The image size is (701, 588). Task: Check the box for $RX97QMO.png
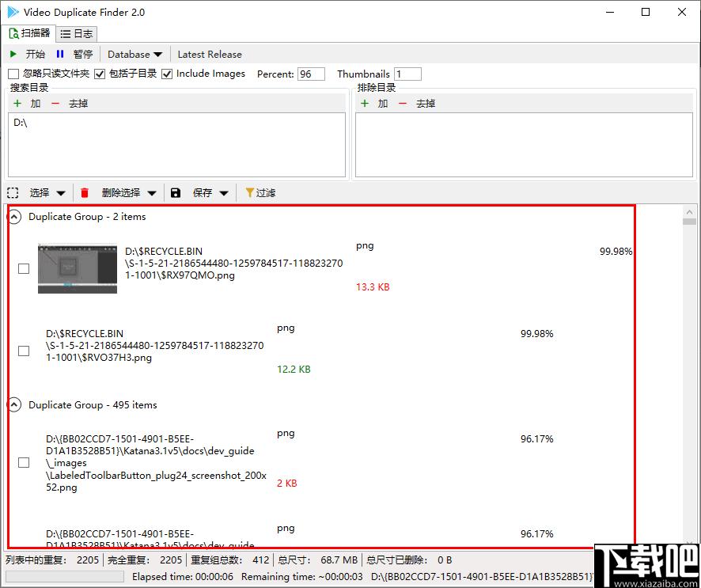tap(24, 268)
